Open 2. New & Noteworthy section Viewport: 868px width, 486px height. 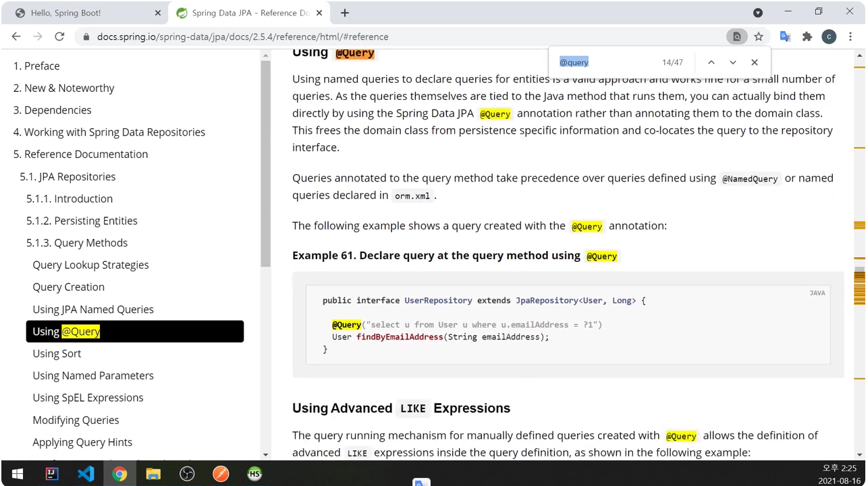[x=63, y=88]
